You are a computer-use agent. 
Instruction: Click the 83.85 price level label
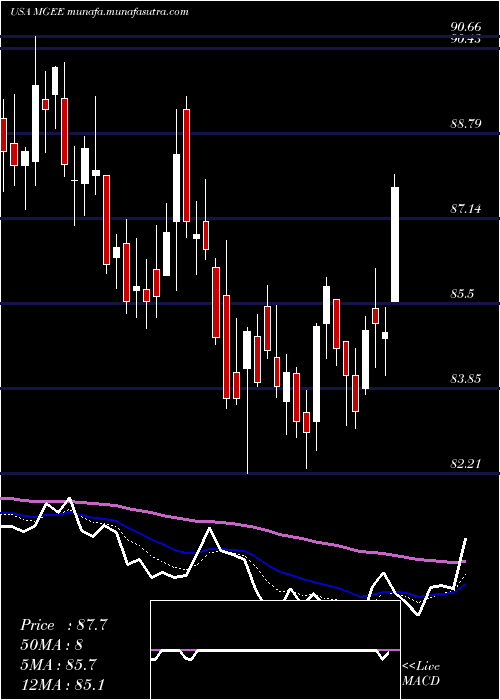[x=466, y=379]
